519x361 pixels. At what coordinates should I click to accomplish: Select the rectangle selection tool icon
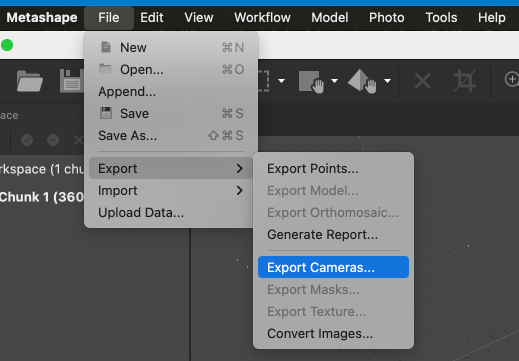[x=263, y=81]
